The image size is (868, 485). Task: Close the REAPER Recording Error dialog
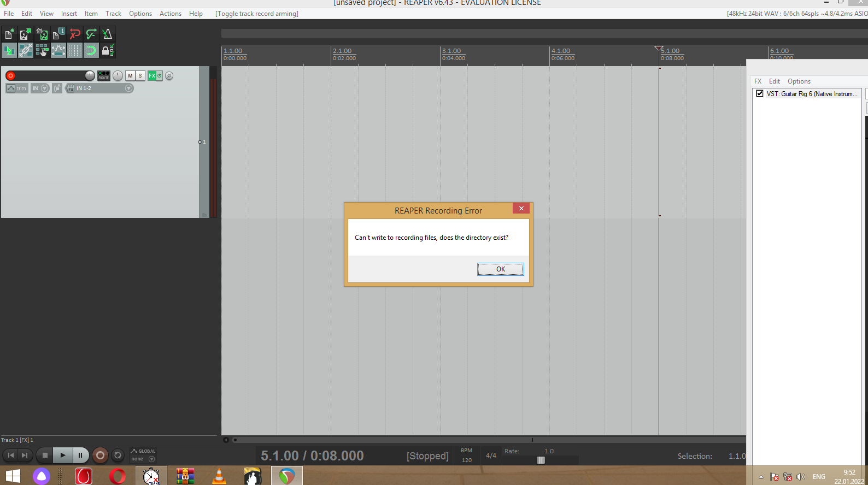coord(521,208)
